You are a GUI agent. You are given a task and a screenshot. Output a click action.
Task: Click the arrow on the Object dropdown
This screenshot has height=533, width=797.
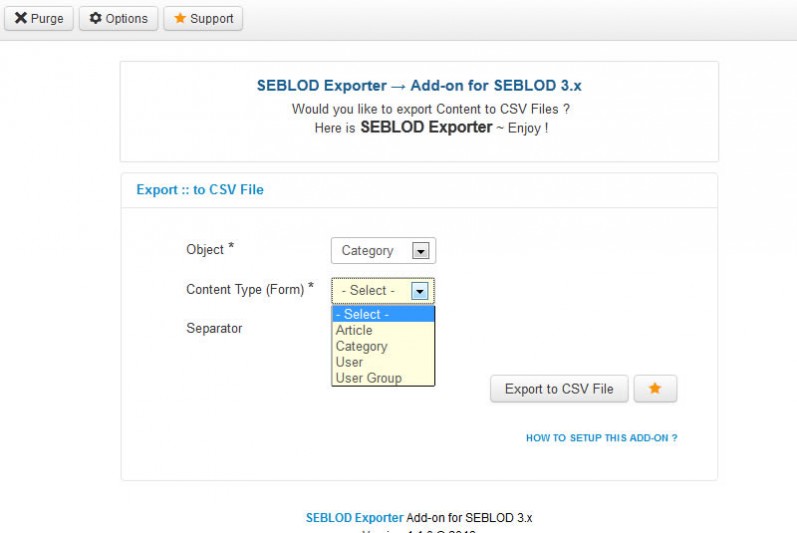(420, 250)
